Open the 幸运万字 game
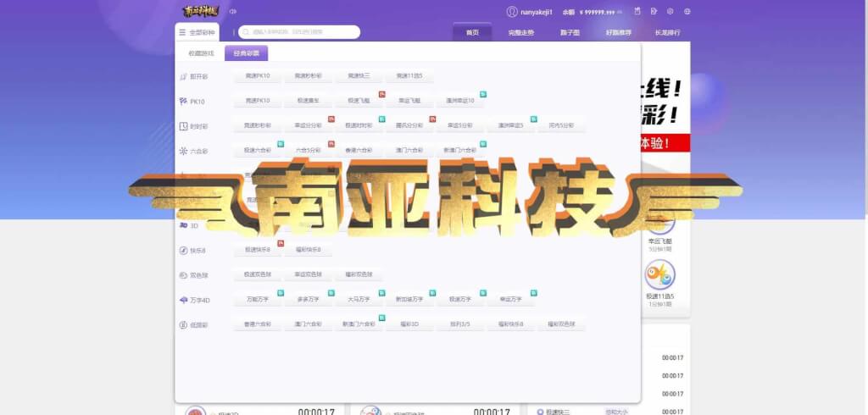This screenshot has height=415, width=868. pos(510,299)
